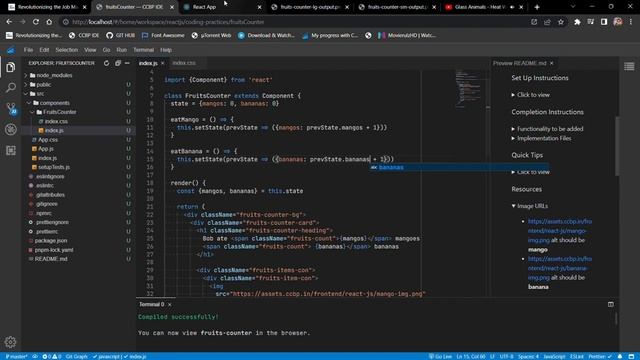Open Font Awesome bookmark
This screenshot has height=360, width=640.
pos(163,36)
